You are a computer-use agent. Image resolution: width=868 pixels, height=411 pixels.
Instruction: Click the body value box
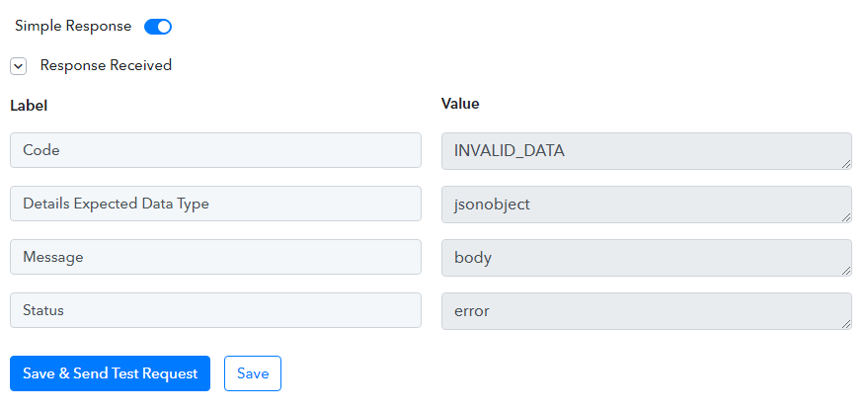[647, 258]
